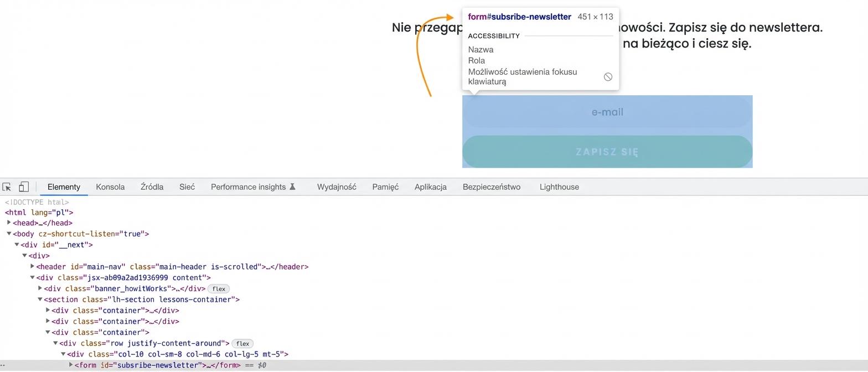
Task: Click flex badge next to banner_howitWorks
Action: click(219, 288)
